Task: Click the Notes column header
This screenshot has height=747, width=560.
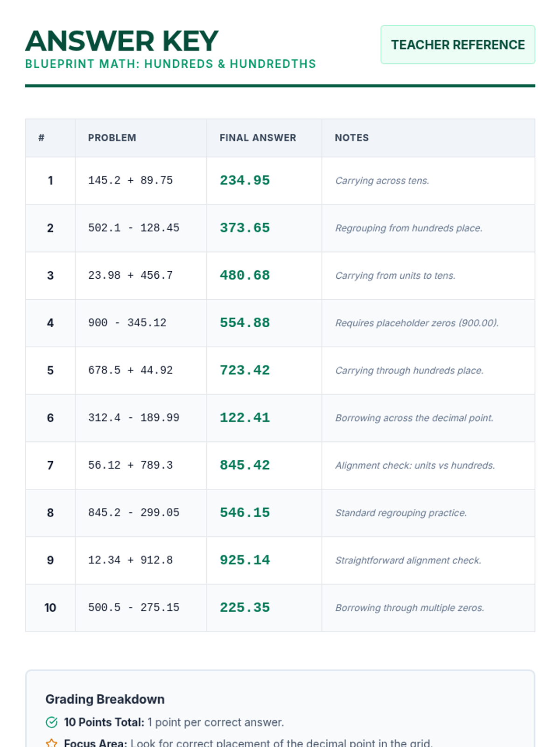Action: point(351,138)
